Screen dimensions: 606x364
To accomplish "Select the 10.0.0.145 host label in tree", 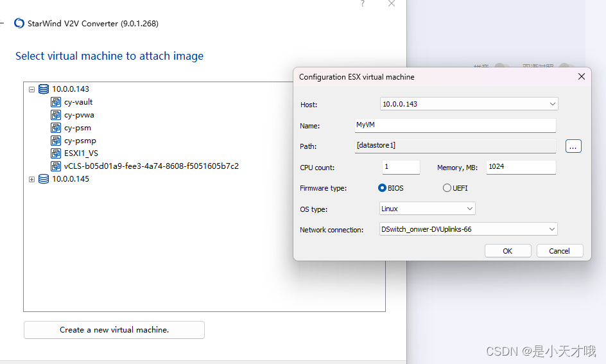I will pyautogui.click(x=71, y=179).
